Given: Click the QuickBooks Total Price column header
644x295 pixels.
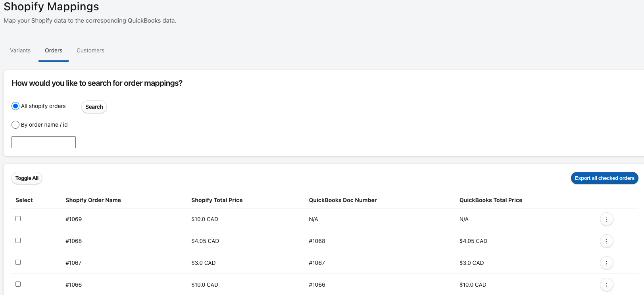Looking at the screenshot, I should pyautogui.click(x=491, y=200).
